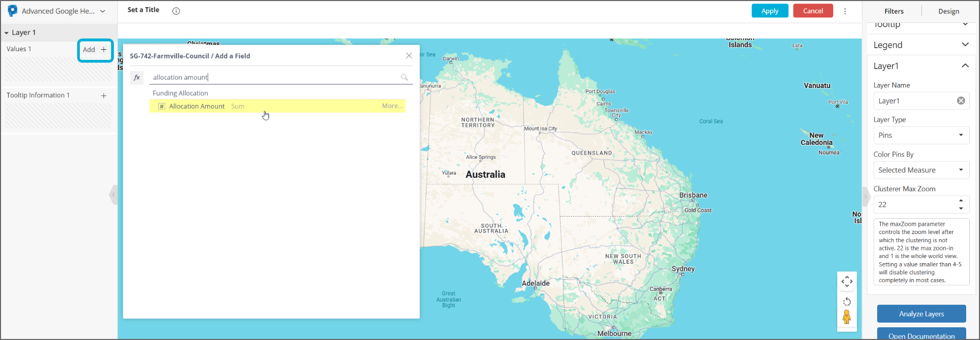This screenshot has height=340, width=980.
Task: Switch to the Filters tab
Action: (894, 11)
